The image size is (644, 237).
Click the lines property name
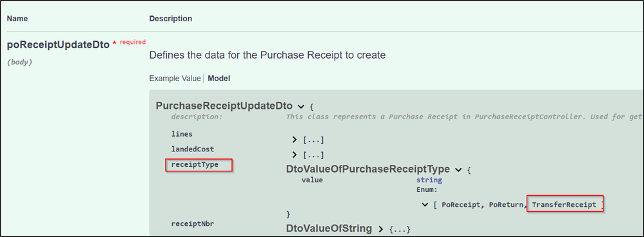coord(182,134)
